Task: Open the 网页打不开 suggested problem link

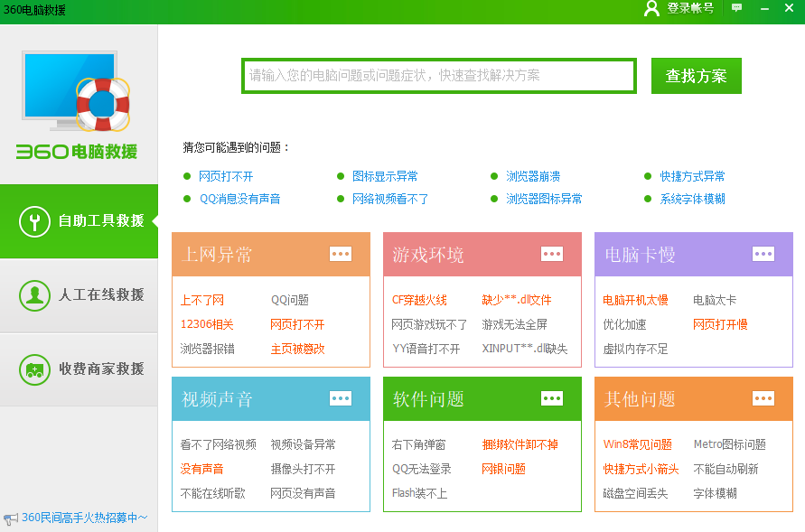Action: click(226, 177)
